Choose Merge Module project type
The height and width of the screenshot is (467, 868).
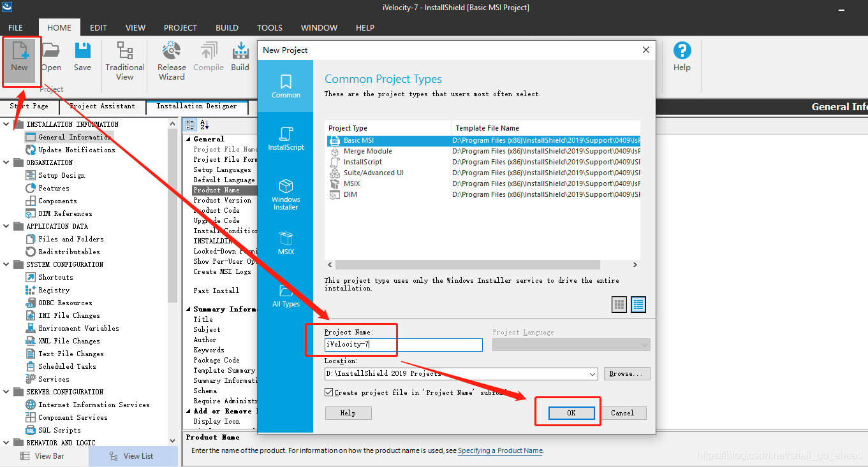point(367,151)
